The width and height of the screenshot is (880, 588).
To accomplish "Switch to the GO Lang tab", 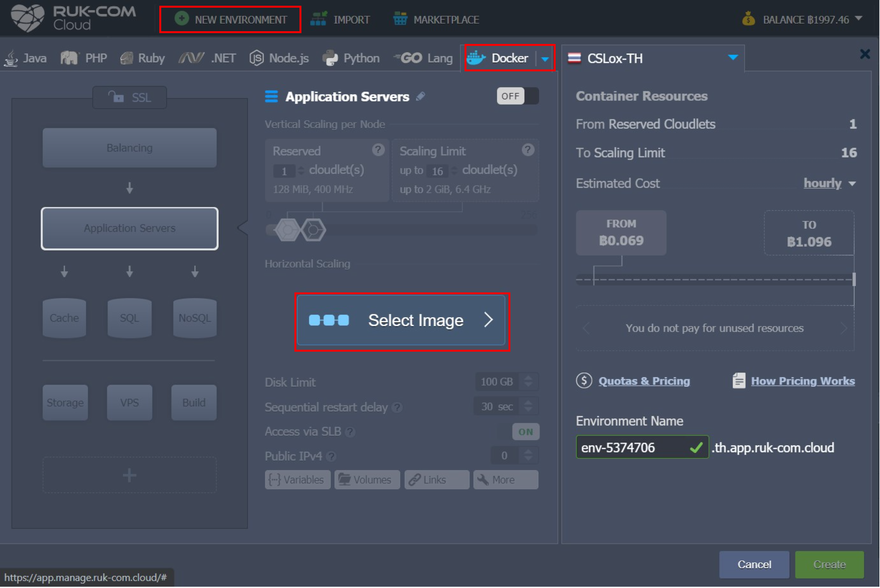I will click(x=423, y=58).
